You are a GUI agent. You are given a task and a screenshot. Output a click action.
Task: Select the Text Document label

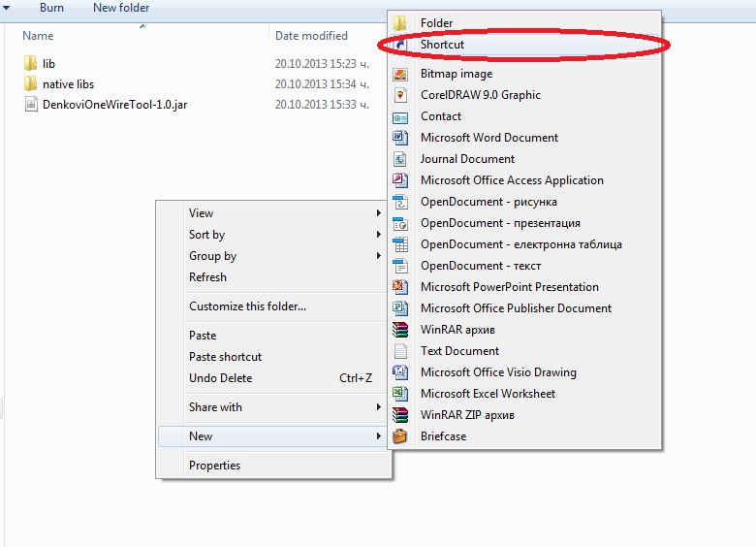(x=459, y=351)
